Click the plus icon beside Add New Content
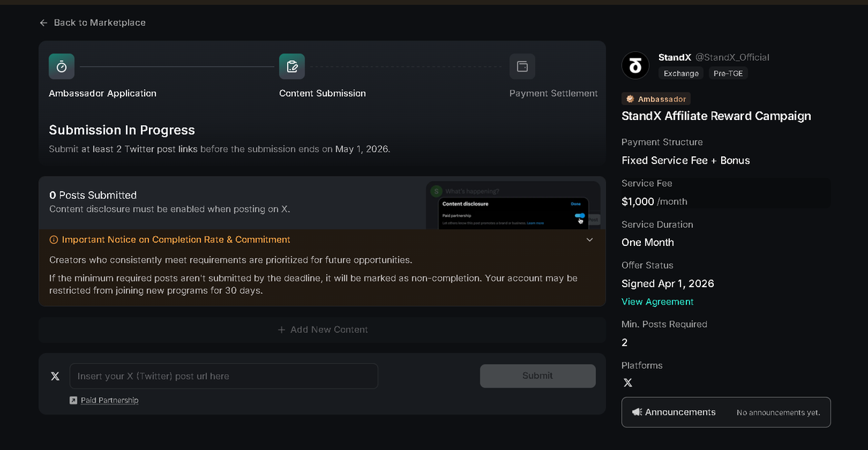This screenshot has height=450, width=868. 281,330
